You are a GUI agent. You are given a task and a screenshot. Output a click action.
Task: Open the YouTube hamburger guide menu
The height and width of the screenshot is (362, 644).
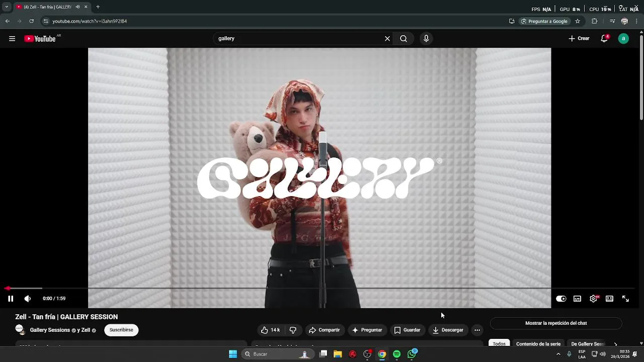(12, 39)
